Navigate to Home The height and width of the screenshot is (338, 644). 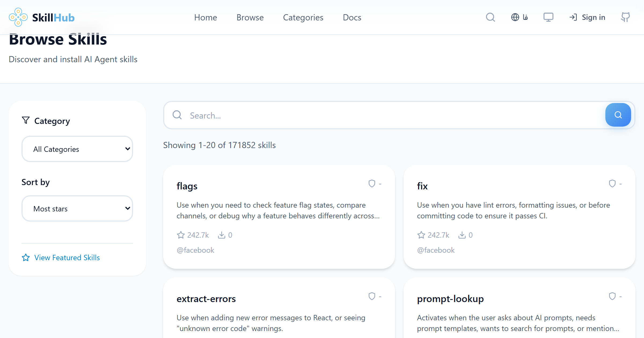(206, 17)
